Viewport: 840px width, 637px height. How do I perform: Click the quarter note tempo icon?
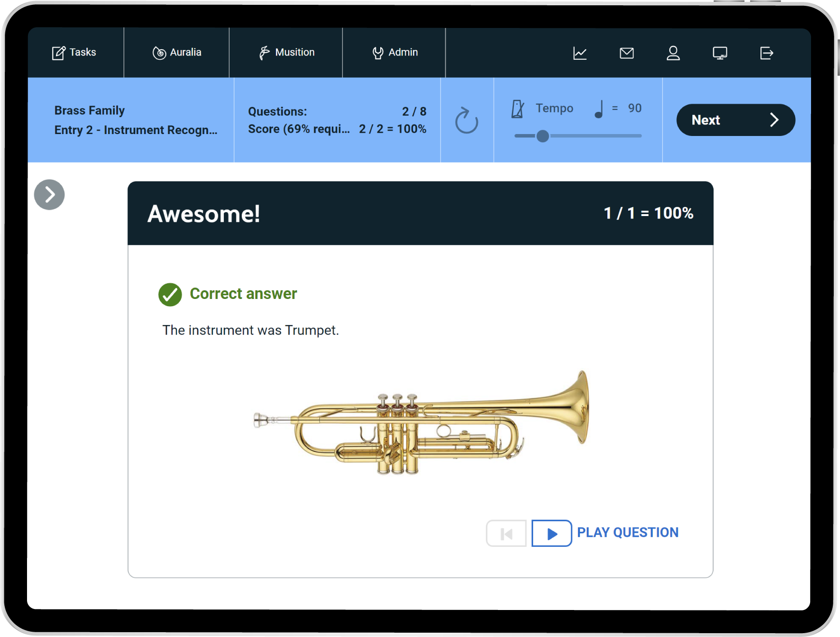click(599, 109)
